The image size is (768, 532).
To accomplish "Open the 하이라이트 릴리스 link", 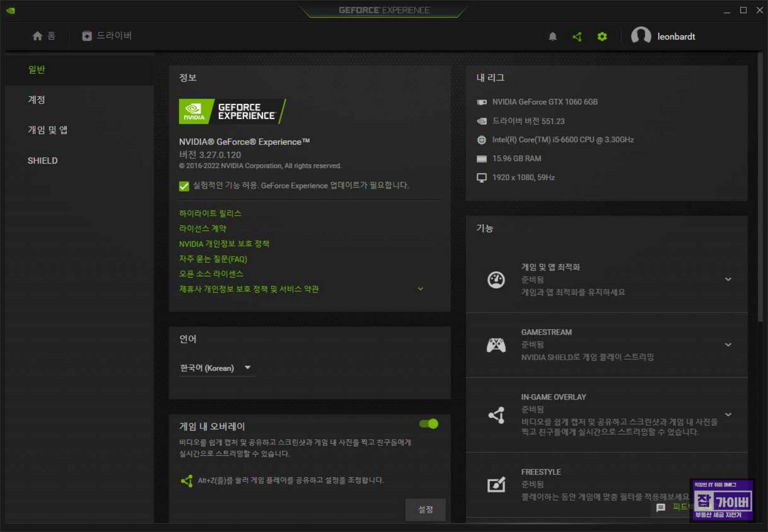I will point(210,213).
